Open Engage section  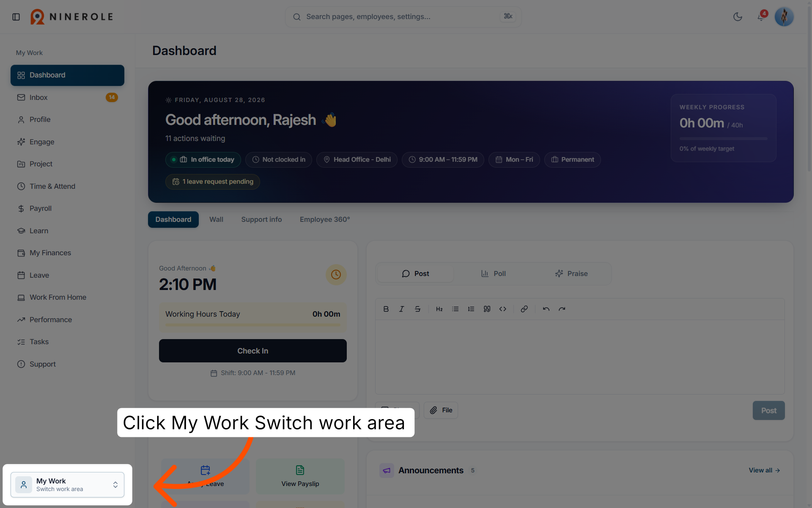pyautogui.click(x=67, y=142)
